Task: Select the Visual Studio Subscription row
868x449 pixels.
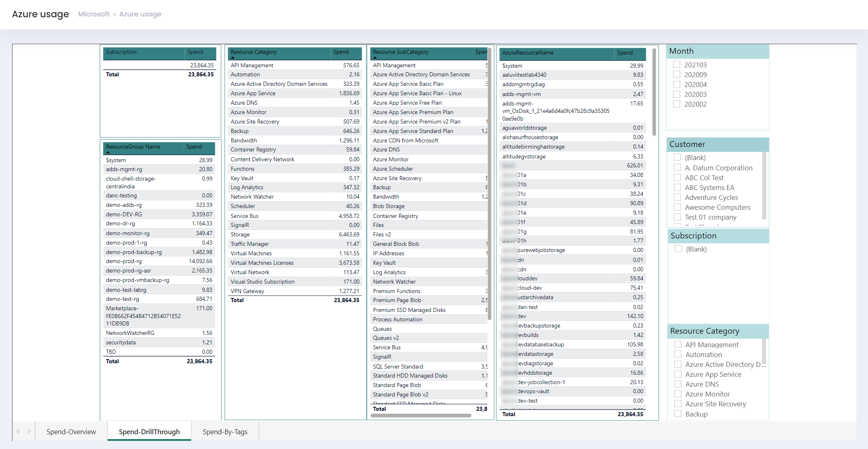Action: pyautogui.click(x=295, y=282)
